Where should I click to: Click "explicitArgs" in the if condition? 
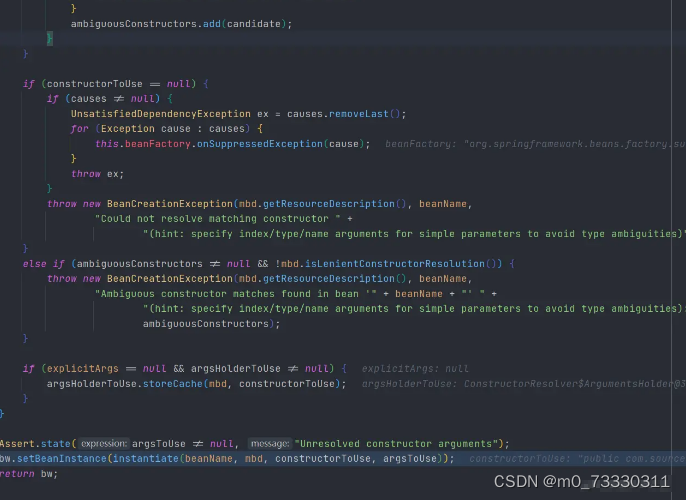[83, 369]
